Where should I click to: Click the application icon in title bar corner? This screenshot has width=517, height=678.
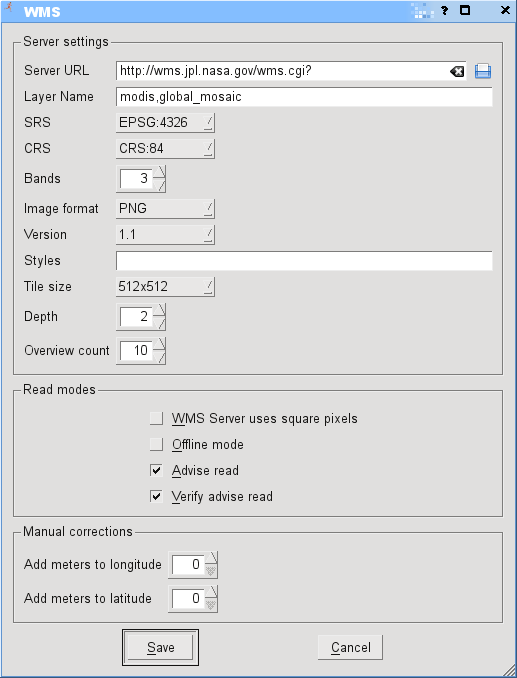pos(7,6)
